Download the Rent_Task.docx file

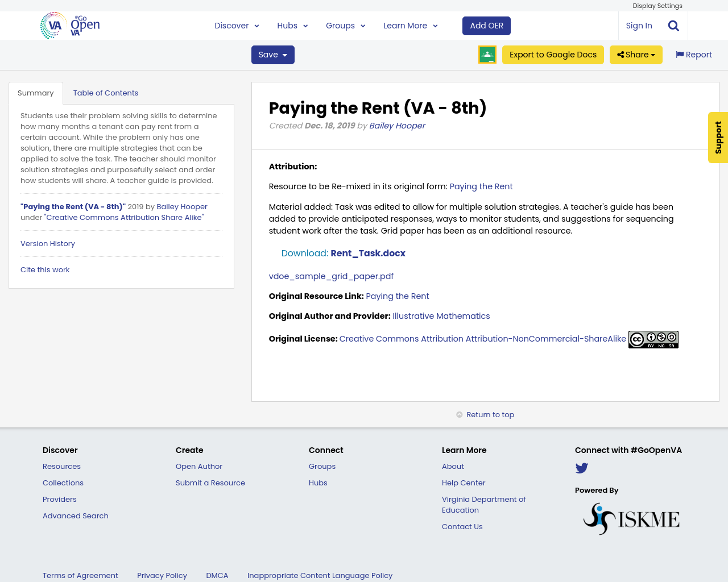367,252
